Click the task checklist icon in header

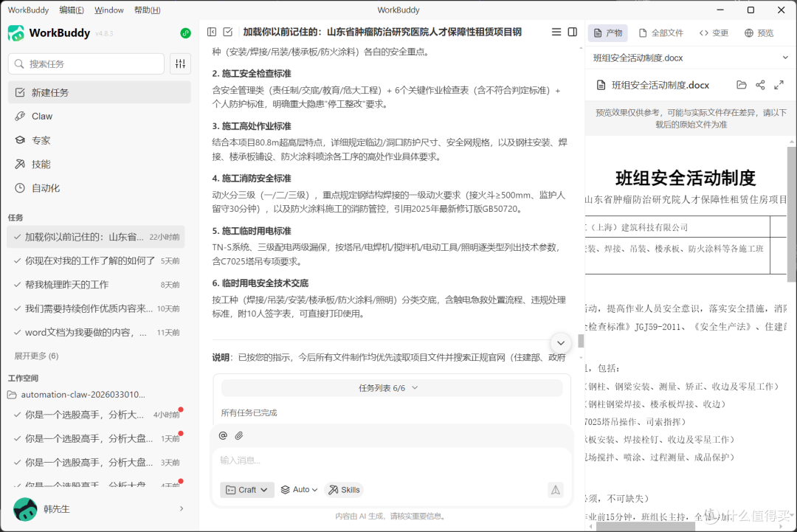pos(228,32)
